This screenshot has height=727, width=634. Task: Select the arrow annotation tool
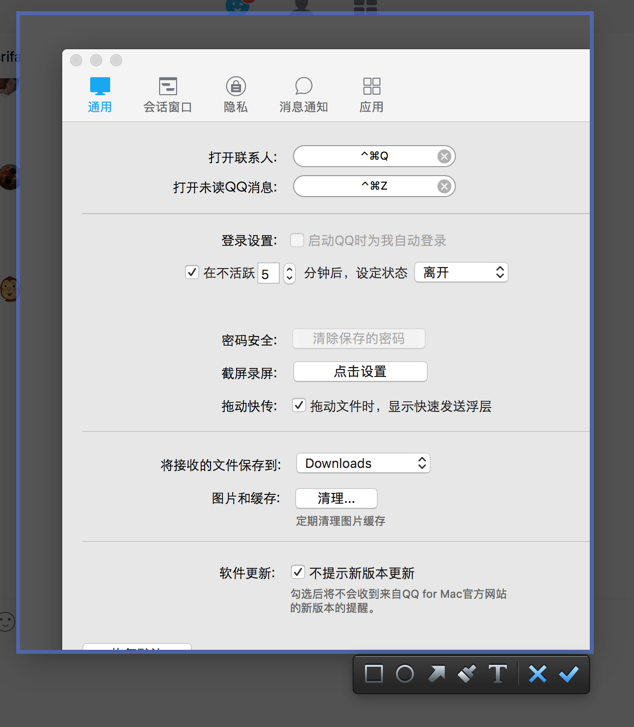pos(436,674)
